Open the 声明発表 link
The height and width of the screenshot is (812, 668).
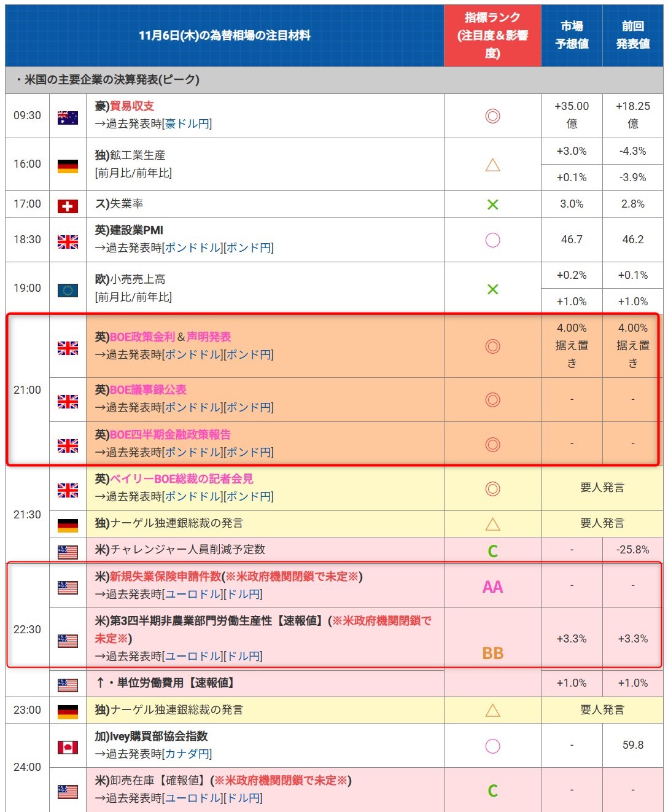(209, 337)
